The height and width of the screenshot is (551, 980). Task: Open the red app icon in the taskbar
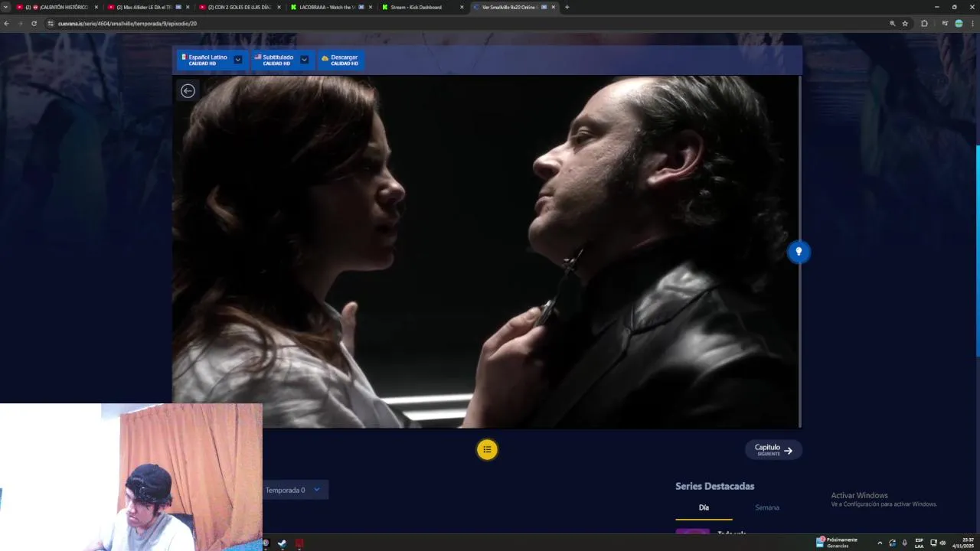click(299, 544)
